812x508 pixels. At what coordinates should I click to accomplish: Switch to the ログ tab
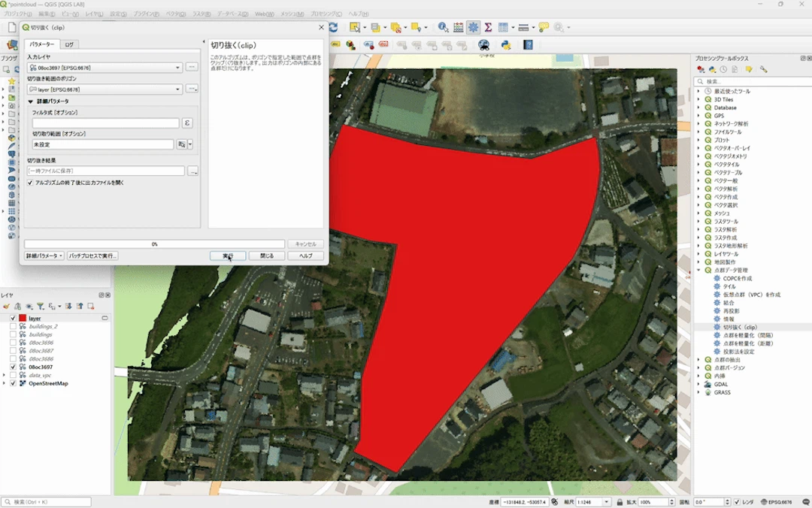(69, 44)
